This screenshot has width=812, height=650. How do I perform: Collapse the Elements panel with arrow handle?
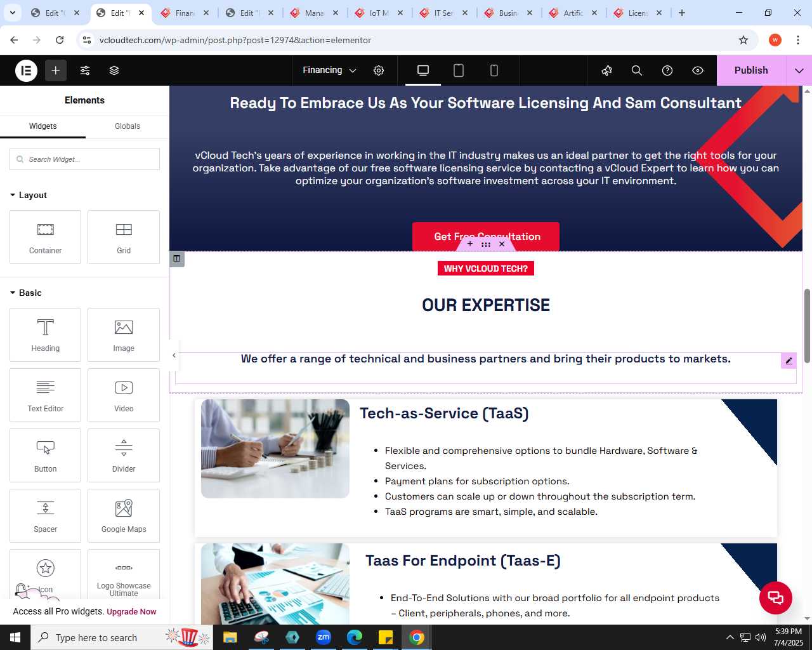(x=174, y=355)
